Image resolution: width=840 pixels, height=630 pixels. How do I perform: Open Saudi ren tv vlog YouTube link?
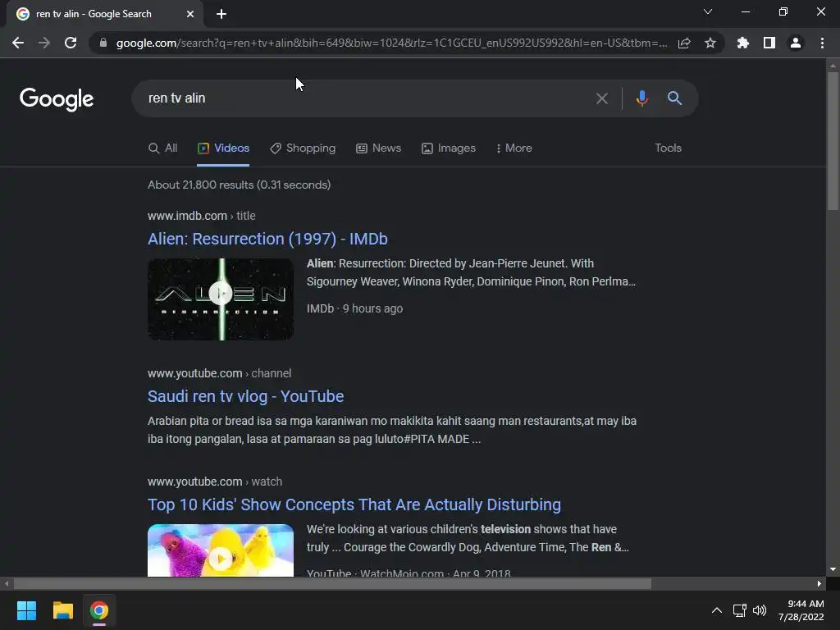click(245, 396)
